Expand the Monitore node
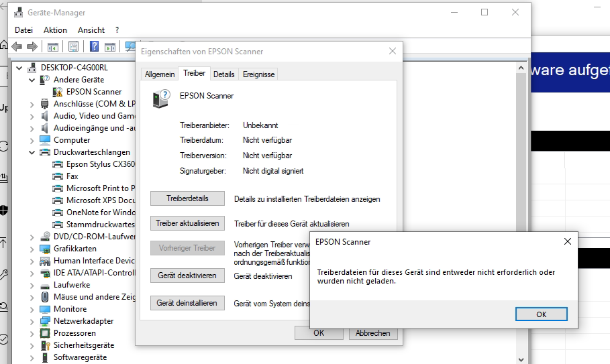Image resolution: width=610 pixels, height=364 pixels. tap(32, 309)
